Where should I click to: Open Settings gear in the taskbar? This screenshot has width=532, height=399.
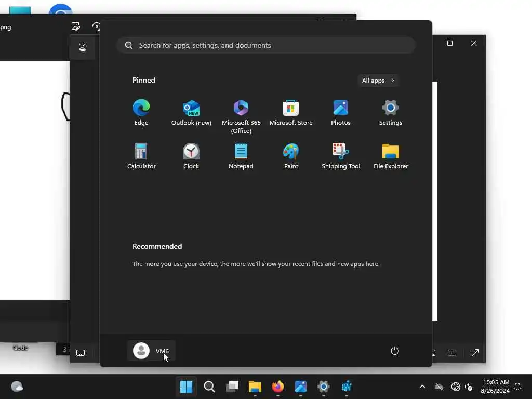[323, 387]
